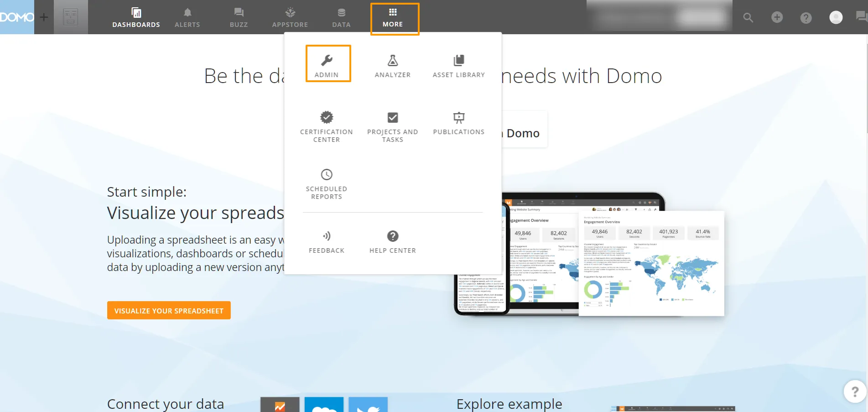This screenshot has width=868, height=412.
Task: Click the "Start simple:" text
Action: coord(146,192)
